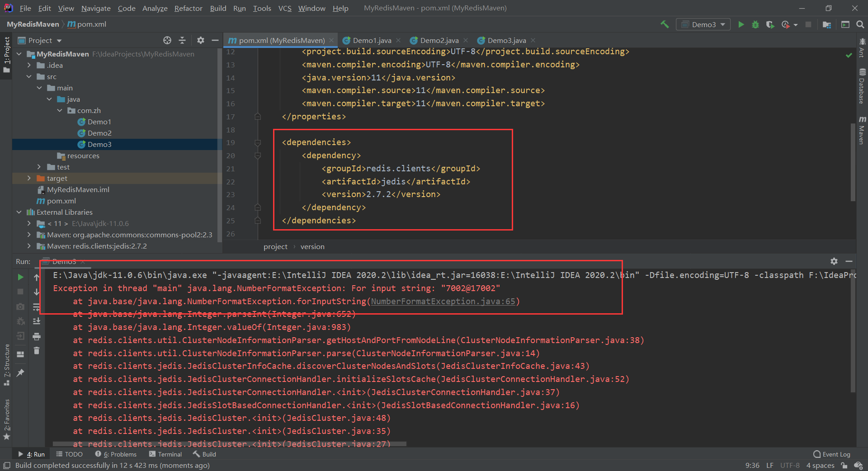Close the pom.xml editor tab
Viewport: 868px width, 471px height.
click(x=331, y=40)
